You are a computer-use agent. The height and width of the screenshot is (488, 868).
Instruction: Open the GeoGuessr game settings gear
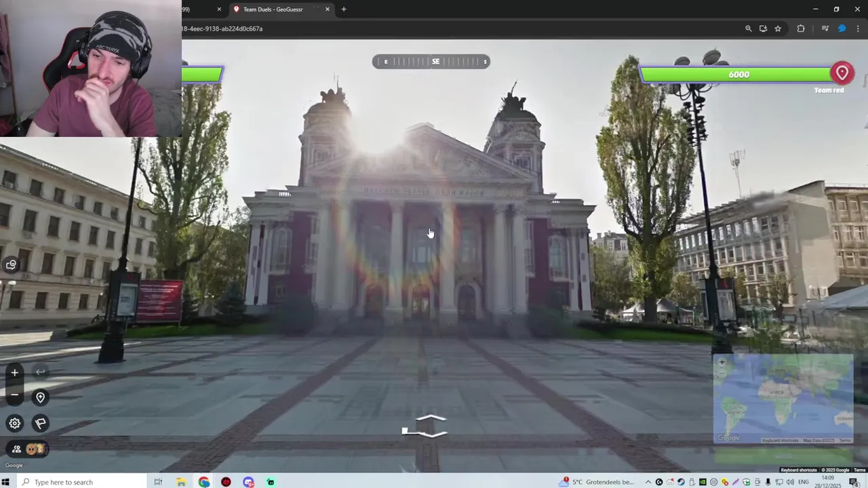14,423
